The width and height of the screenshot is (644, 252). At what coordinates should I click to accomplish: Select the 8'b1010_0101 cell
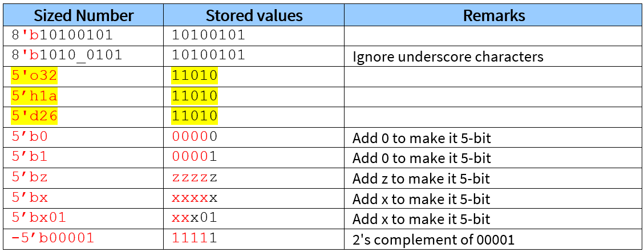pyautogui.click(x=67, y=55)
